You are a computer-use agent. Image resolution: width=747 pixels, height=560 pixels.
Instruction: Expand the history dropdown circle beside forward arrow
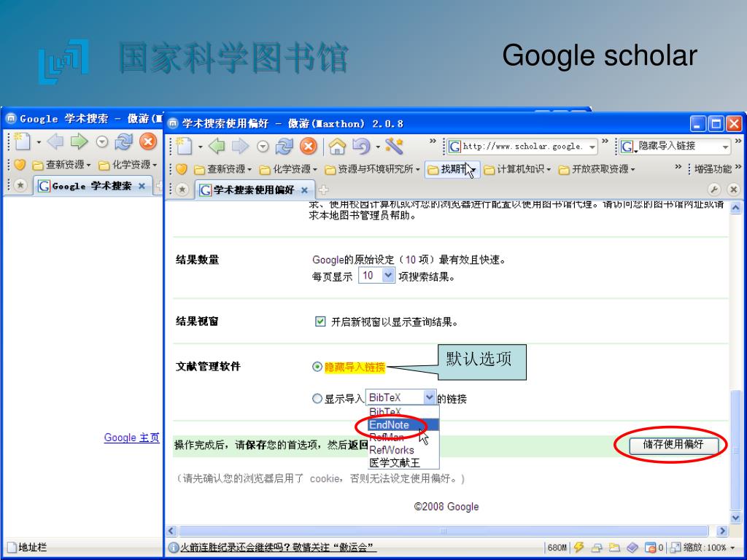point(263,146)
